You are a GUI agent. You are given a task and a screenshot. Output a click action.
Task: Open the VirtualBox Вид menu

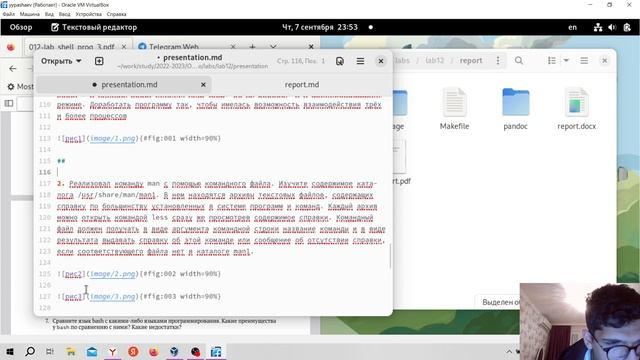pos(49,14)
